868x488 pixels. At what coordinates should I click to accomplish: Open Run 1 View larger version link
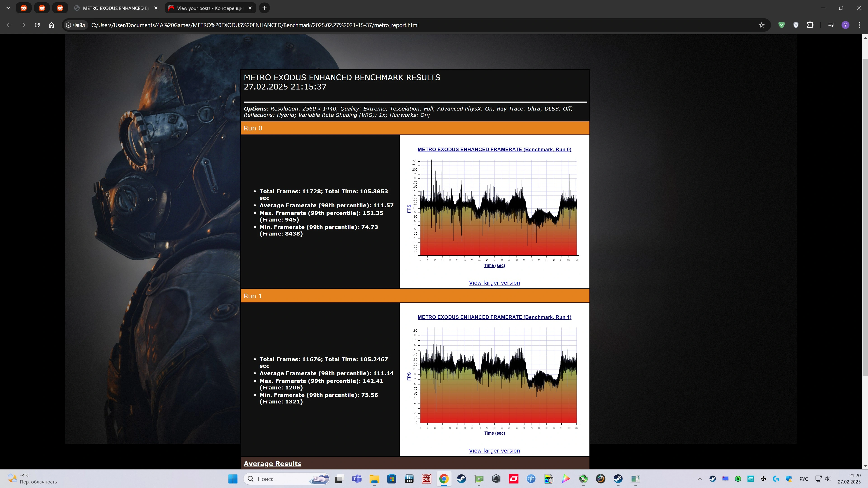pos(494,451)
